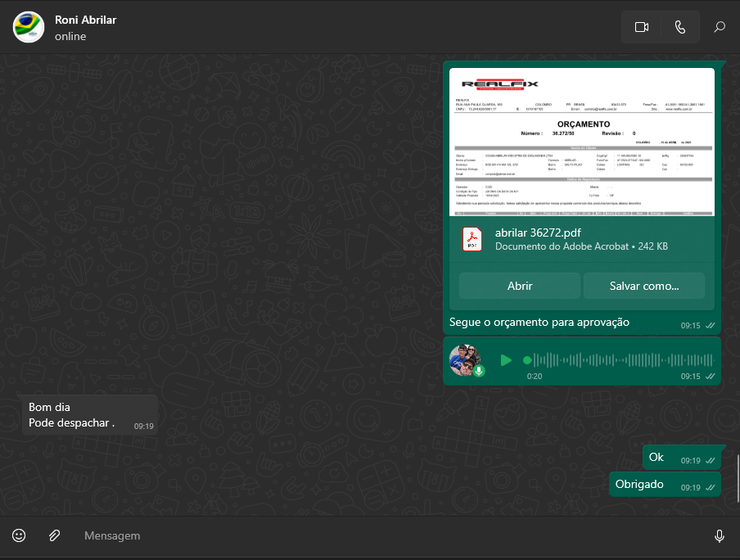Open Roni Abrilar's profile picture

(x=29, y=27)
